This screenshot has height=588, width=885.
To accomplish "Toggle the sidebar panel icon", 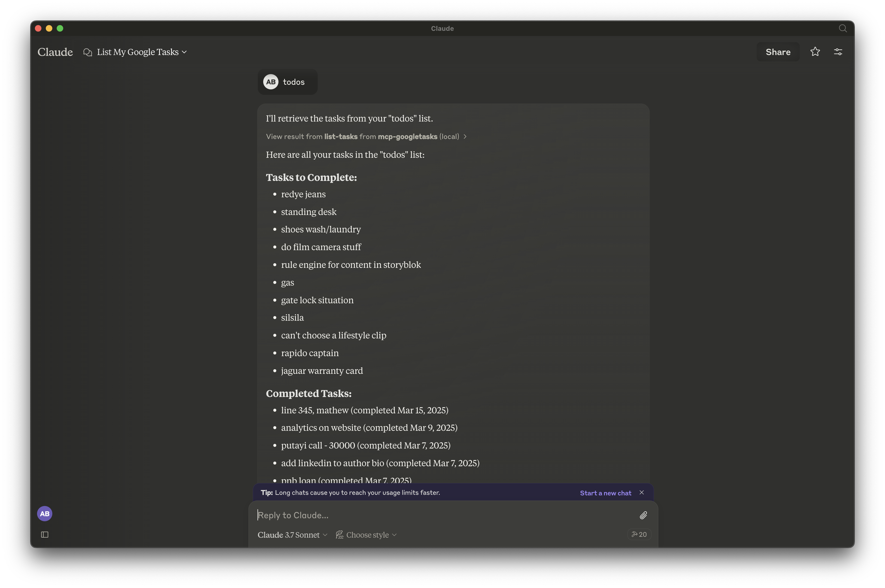I will pos(45,534).
